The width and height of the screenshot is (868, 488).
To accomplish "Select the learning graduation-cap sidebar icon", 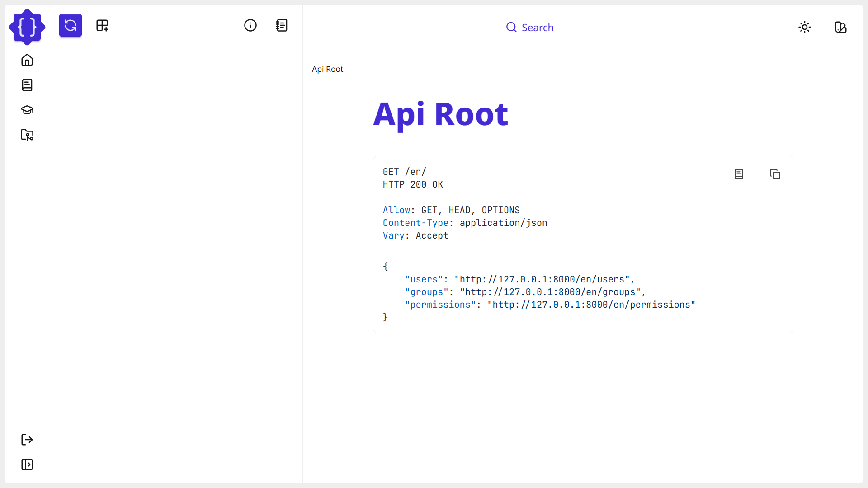I will [27, 110].
